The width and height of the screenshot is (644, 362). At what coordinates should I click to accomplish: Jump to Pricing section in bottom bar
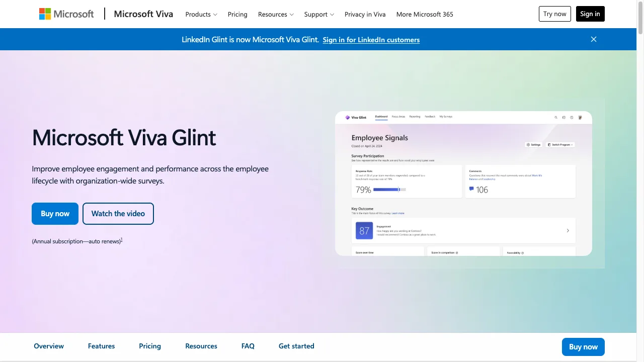150,346
